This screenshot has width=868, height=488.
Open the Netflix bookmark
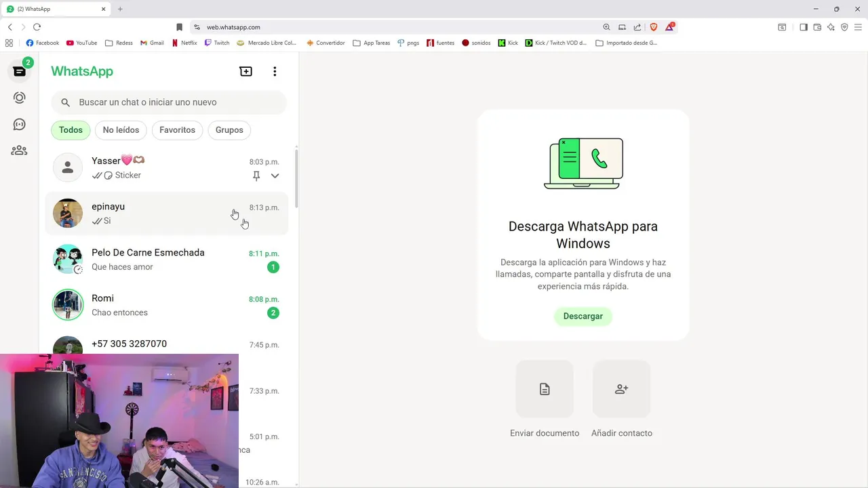(184, 43)
